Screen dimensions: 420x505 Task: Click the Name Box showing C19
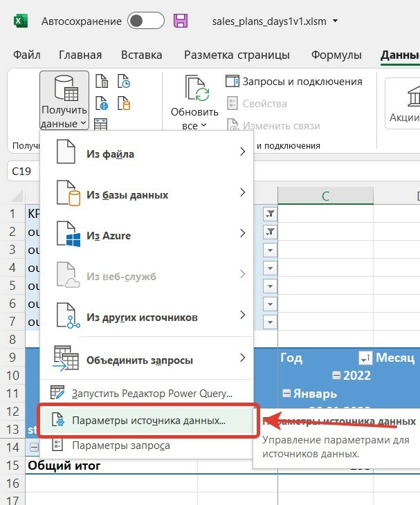[x=24, y=171]
